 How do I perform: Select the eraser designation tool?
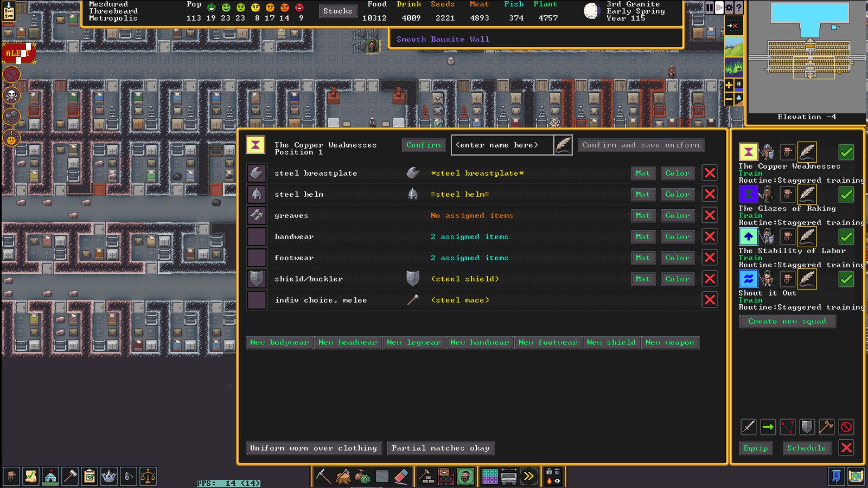tap(401, 477)
